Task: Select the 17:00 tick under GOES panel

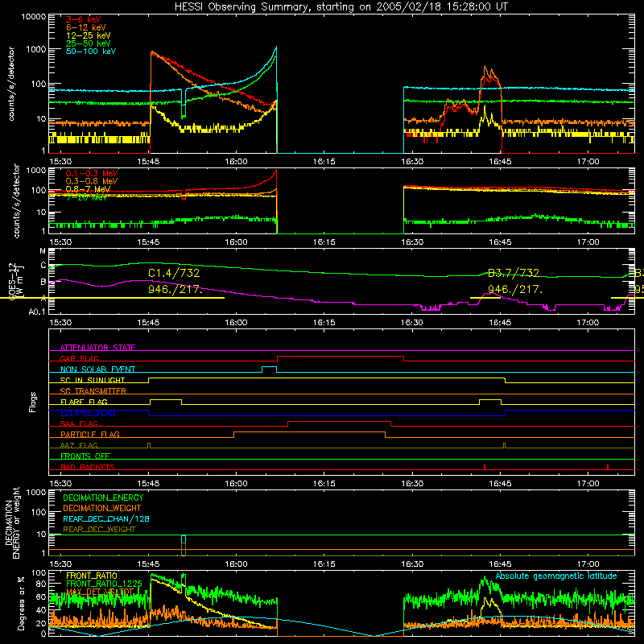Action: pos(588,323)
